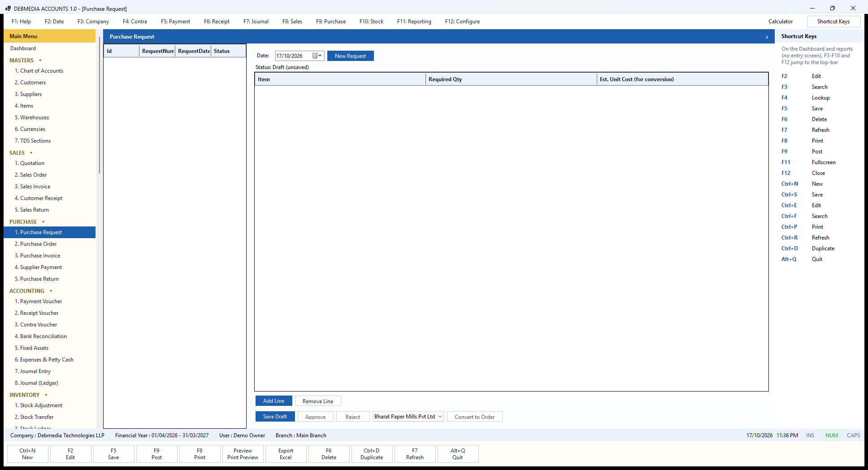Open Warehouses in the sidebar
The height and width of the screenshot is (470, 868).
pyautogui.click(x=49, y=117)
